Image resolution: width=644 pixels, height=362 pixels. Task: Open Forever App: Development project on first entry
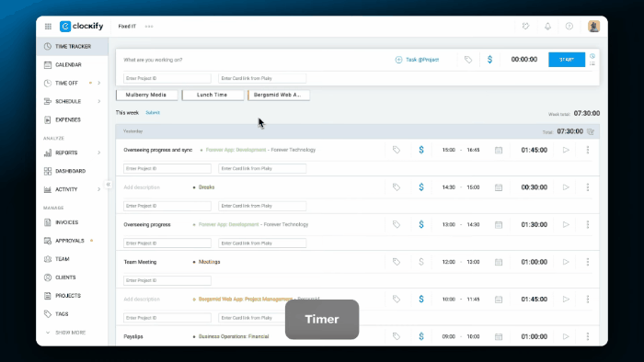click(x=236, y=150)
